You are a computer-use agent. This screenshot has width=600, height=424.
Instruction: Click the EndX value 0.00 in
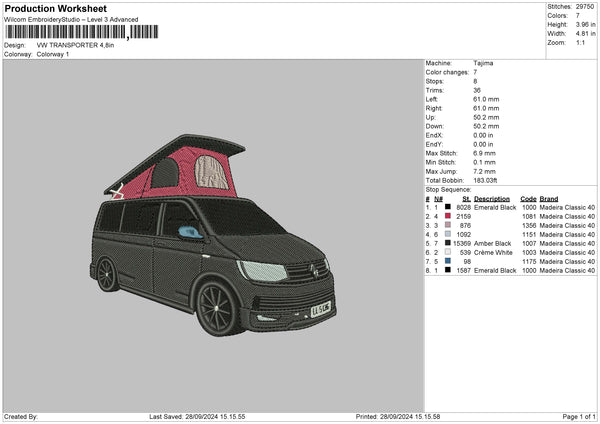483,135
